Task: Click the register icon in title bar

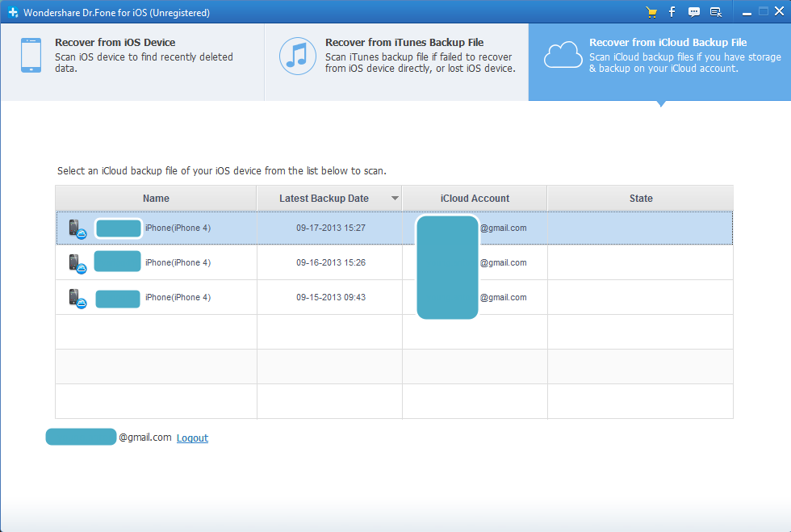Action: click(716, 13)
